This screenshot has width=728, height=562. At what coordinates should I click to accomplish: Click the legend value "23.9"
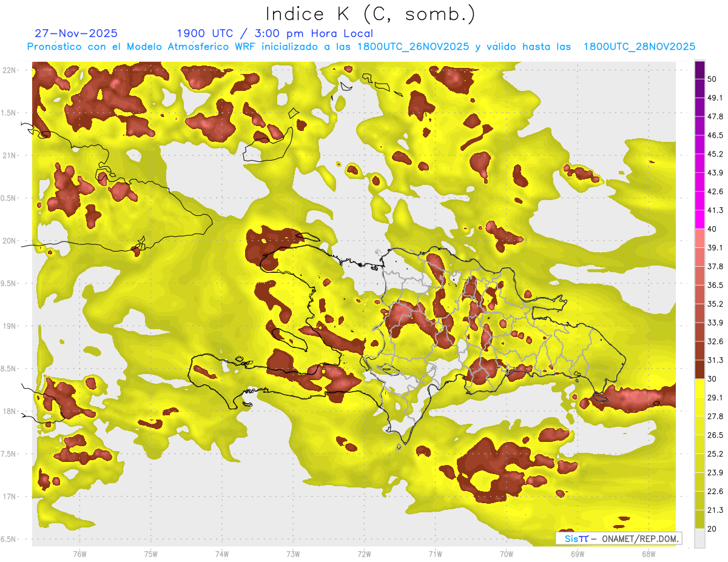pyautogui.click(x=715, y=472)
